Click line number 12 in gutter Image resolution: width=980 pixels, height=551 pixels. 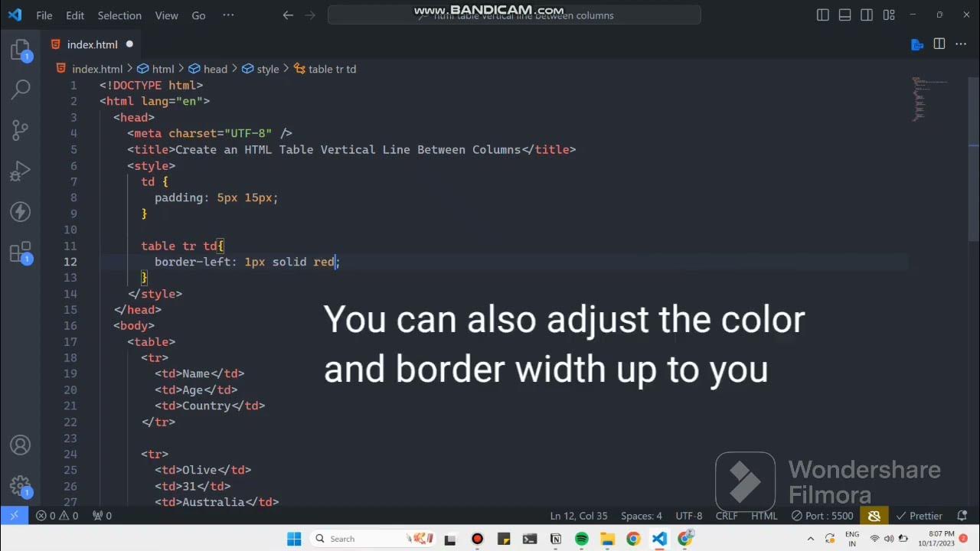pyautogui.click(x=70, y=262)
